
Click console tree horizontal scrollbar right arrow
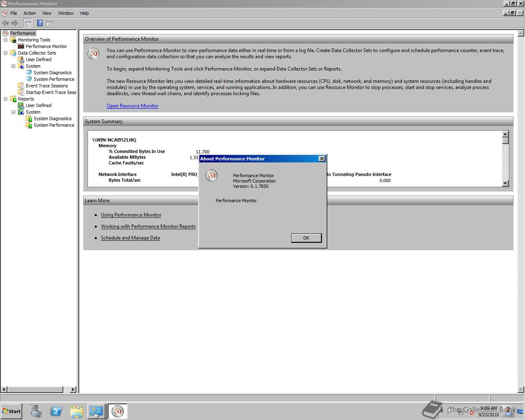(x=73, y=389)
